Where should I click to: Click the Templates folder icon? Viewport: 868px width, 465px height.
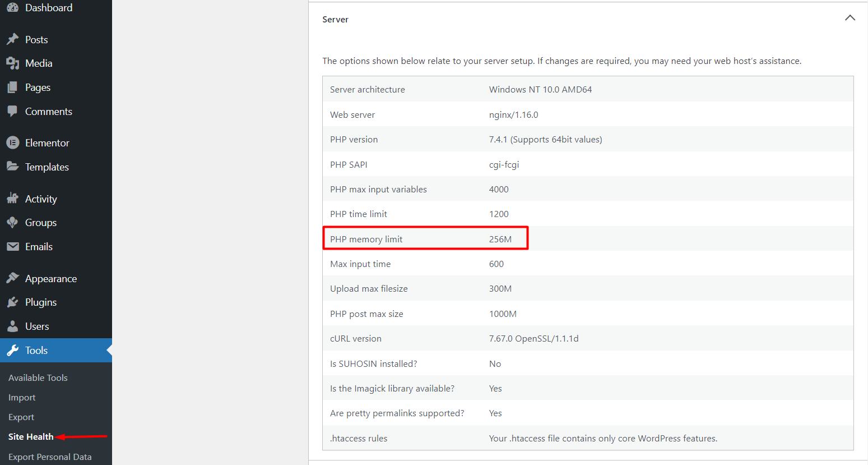pyautogui.click(x=12, y=167)
